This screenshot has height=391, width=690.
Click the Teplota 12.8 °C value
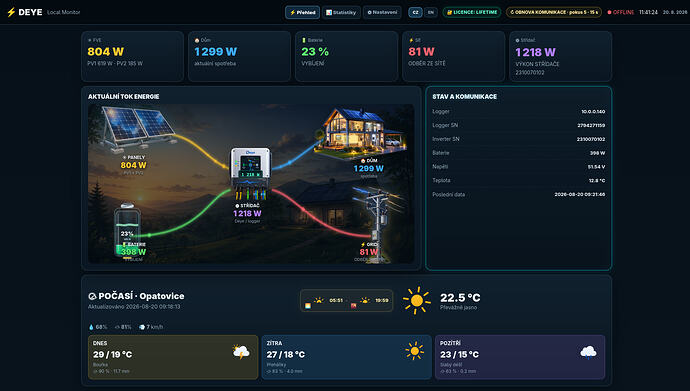tap(597, 180)
